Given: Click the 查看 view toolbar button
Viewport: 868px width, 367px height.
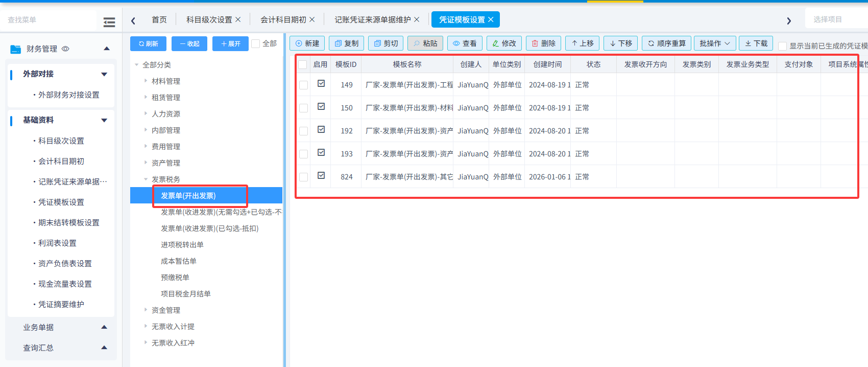Looking at the screenshot, I should [465, 43].
